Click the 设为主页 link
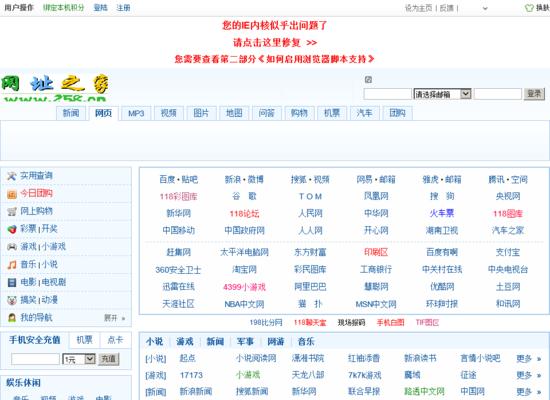 pos(419,8)
